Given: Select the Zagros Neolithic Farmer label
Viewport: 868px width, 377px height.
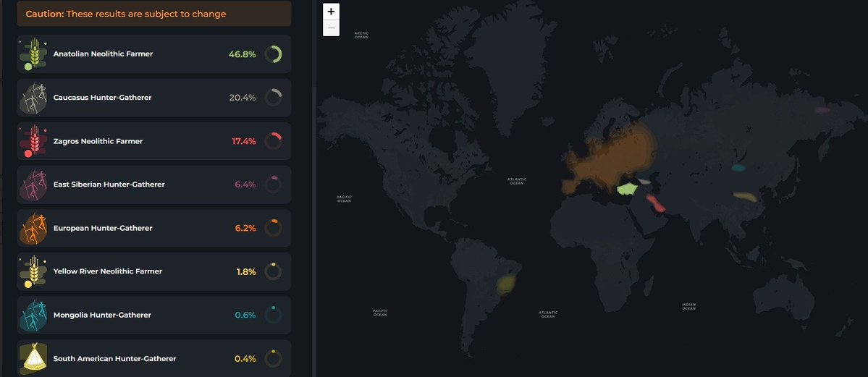Looking at the screenshot, I should click(x=98, y=141).
